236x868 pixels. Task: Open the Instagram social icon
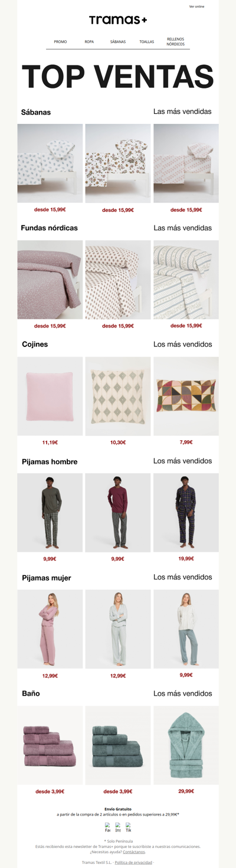point(118,827)
